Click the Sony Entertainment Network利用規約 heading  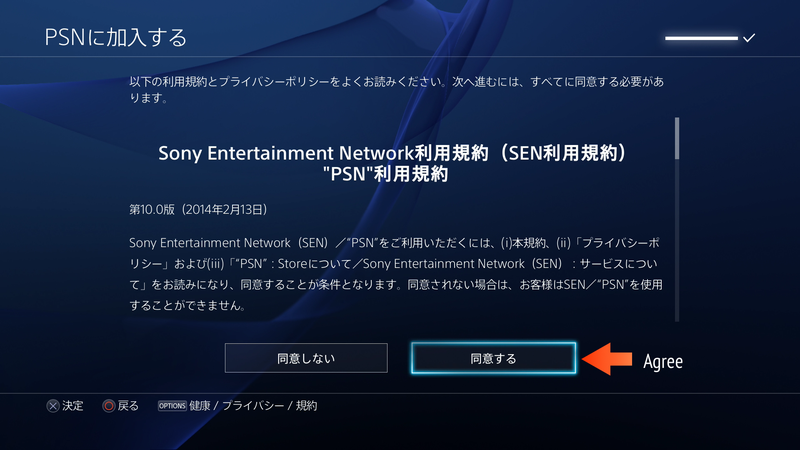tap(393, 153)
